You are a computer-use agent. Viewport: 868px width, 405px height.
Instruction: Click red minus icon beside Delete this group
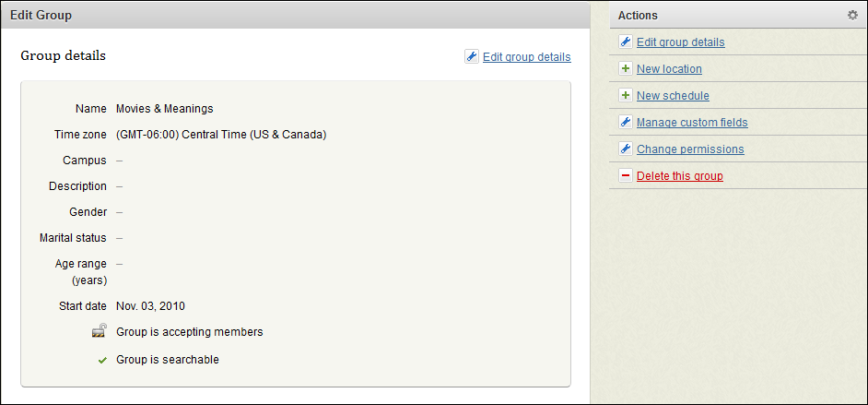point(625,175)
